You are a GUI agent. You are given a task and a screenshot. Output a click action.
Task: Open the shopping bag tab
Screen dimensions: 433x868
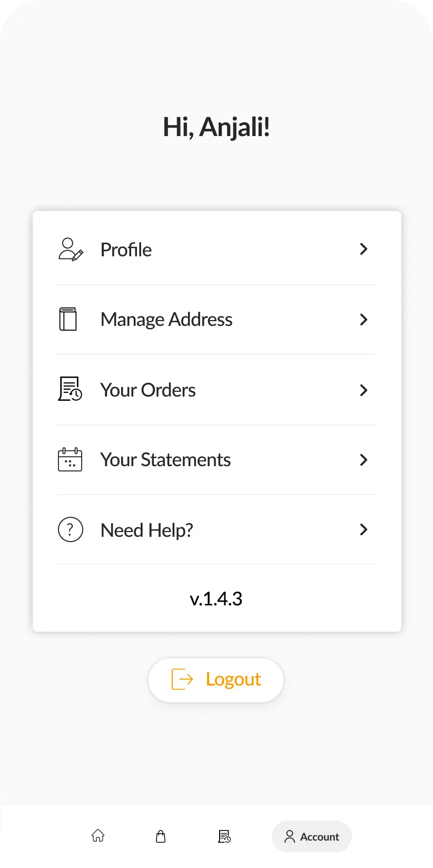[x=161, y=836]
